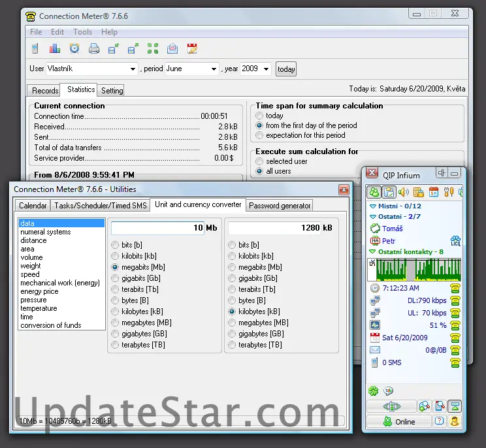Click the first floppy disk export icon
This screenshot has width=486, height=448.
(x=114, y=48)
